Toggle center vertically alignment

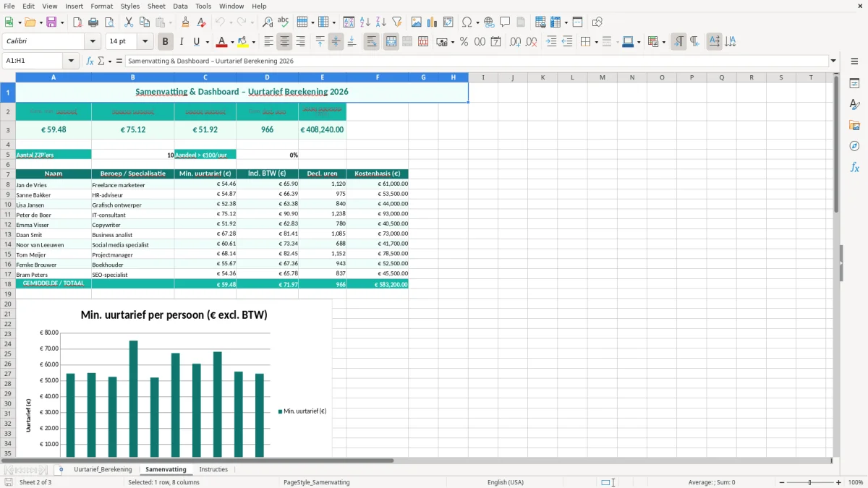tap(336, 42)
